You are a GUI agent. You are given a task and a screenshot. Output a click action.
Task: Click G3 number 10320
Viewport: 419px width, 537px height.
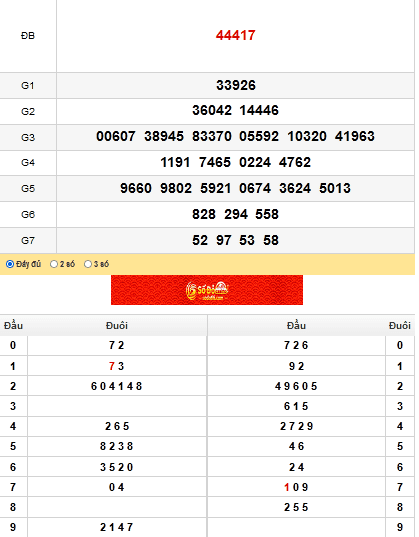(x=307, y=136)
